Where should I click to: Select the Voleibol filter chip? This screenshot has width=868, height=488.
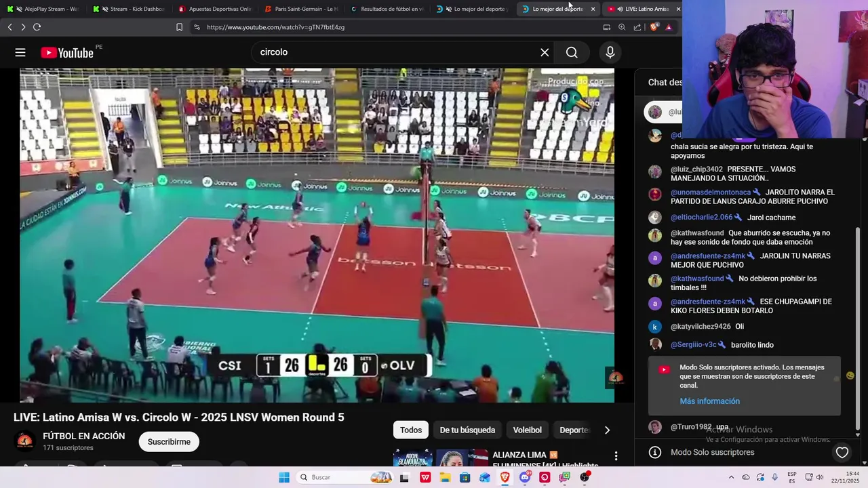point(528,430)
